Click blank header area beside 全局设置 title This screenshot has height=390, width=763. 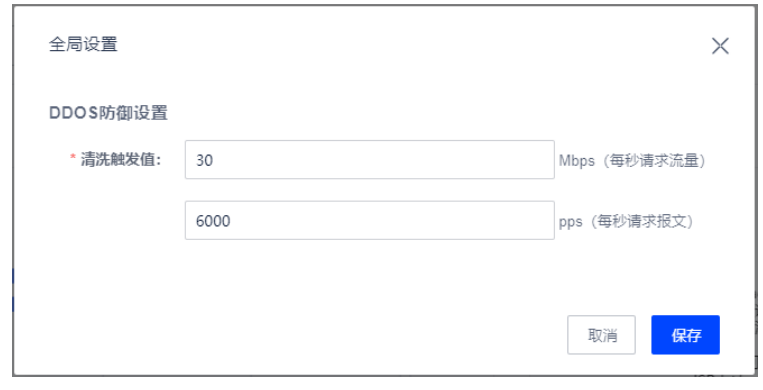pyautogui.click(x=389, y=44)
